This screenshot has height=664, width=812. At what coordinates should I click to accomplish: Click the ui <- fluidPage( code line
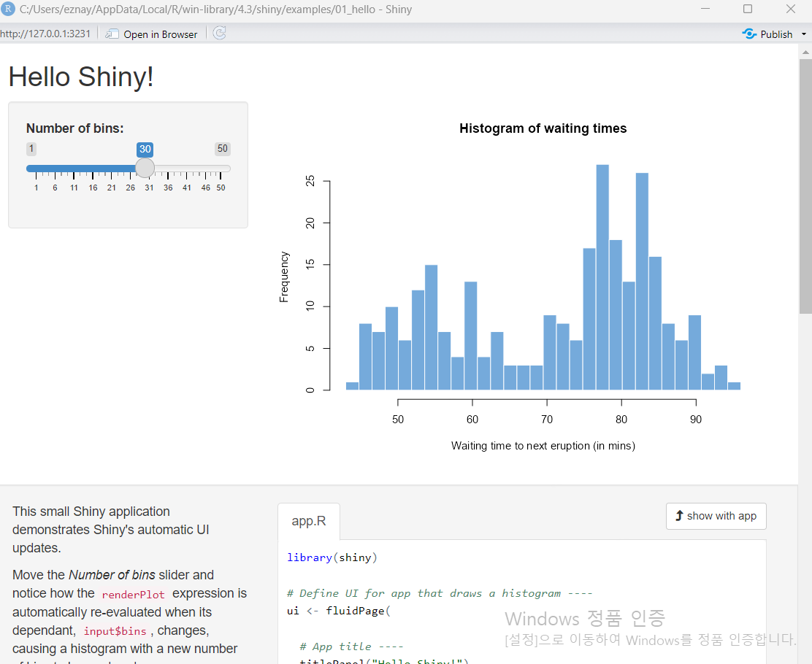(x=339, y=611)
